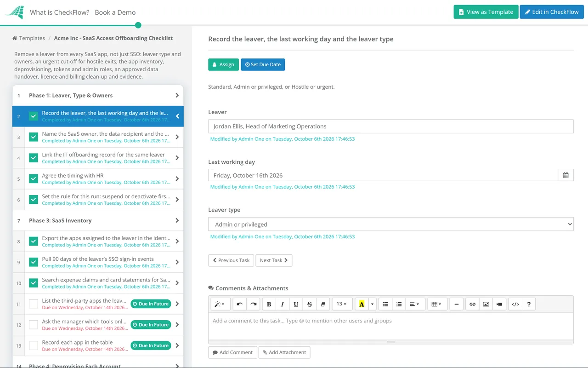Viewport: 588px width, 368px height.
Task: Tick checkbox for Ask the manager which tools
Action: tap(34, 325)
